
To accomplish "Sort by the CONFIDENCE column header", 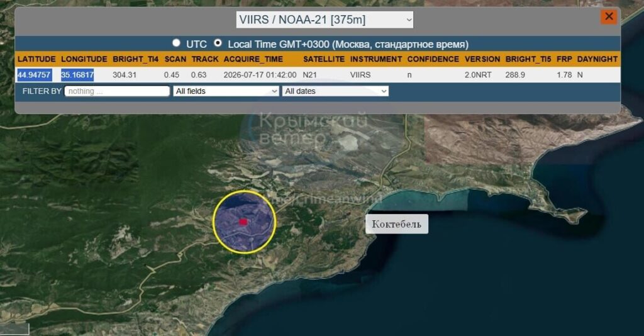I will pyautogui.click(x=433, y=59).
